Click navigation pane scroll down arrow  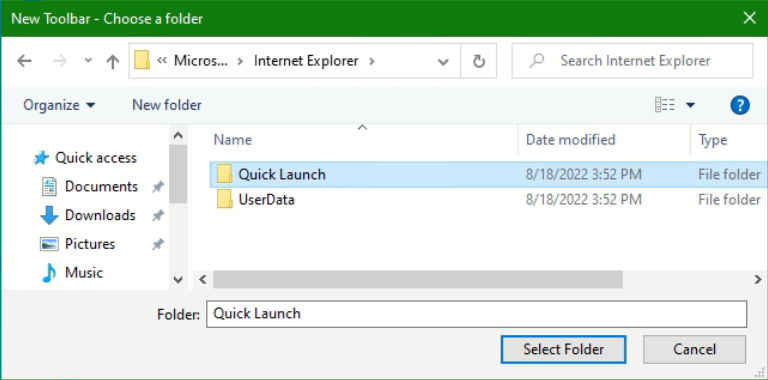point(178,280)
